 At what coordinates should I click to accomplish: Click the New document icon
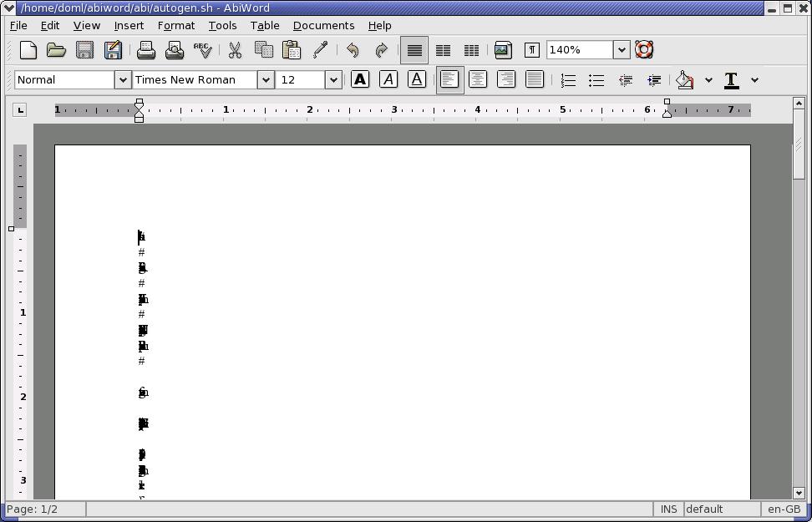[x=28, y=50]
